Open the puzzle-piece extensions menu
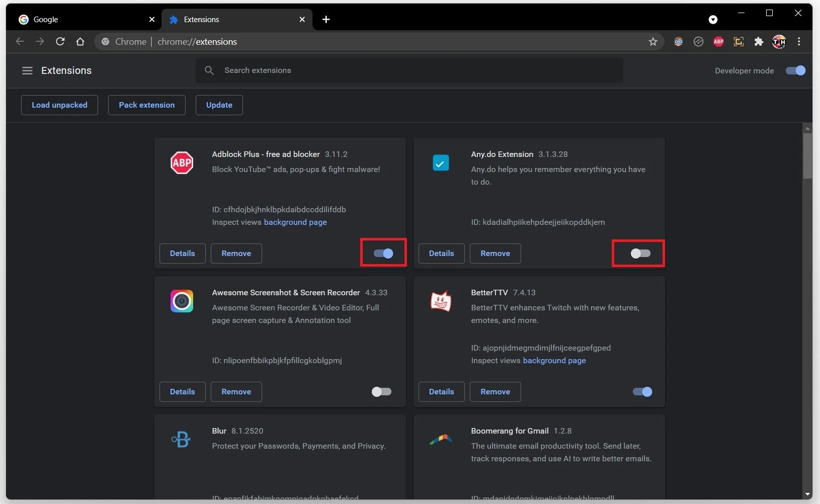Viewport: 820px width, 504px height. (759, 42)
